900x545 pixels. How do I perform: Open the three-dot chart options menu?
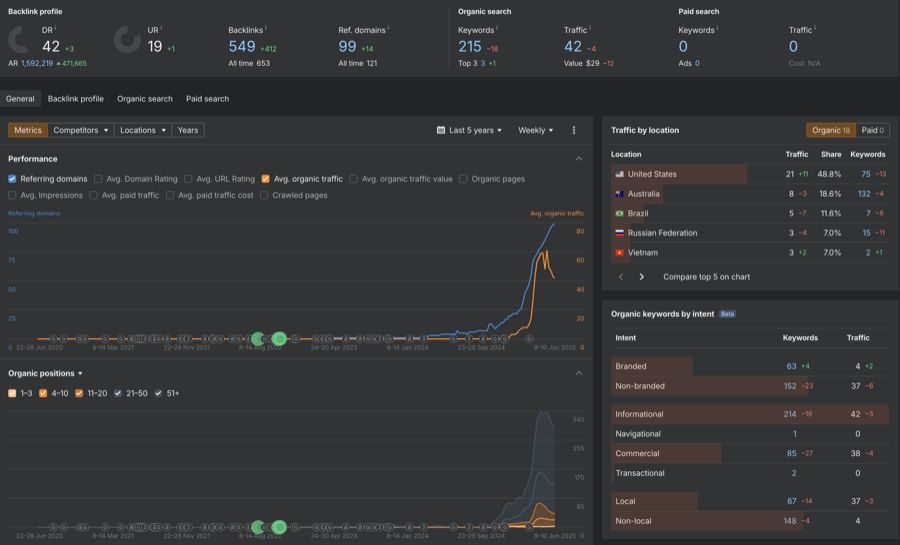click(x=574, y=130)
